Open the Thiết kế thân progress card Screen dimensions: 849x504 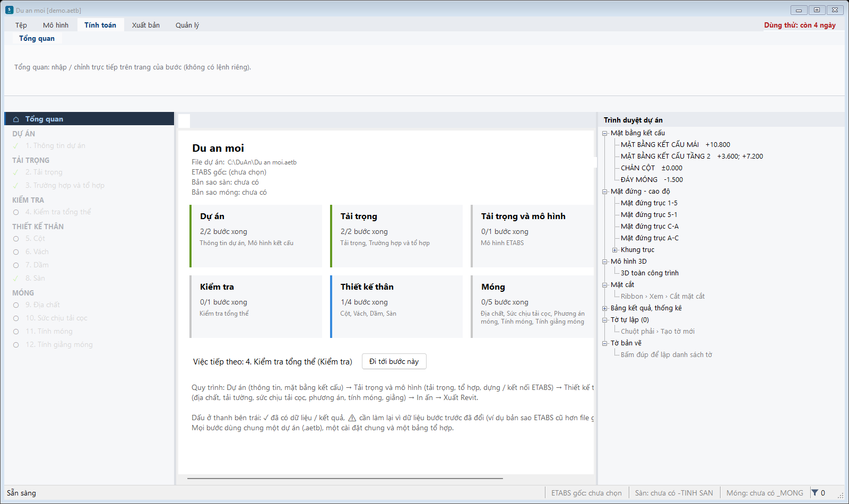pos(396,307)
